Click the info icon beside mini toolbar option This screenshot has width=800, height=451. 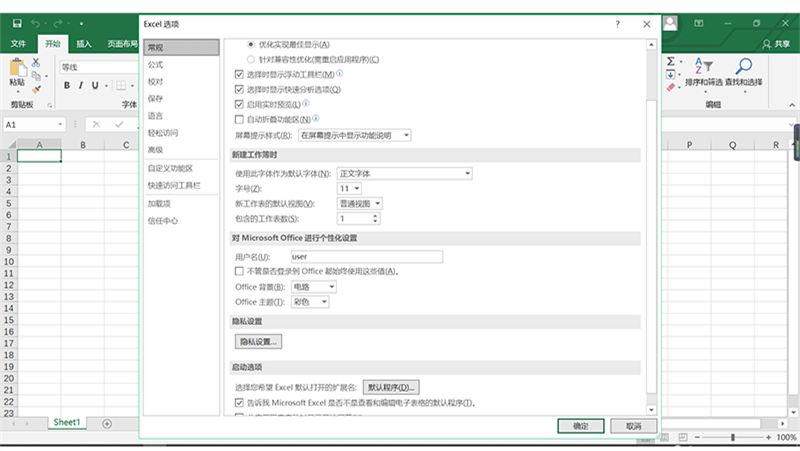[x=340, y=73]
